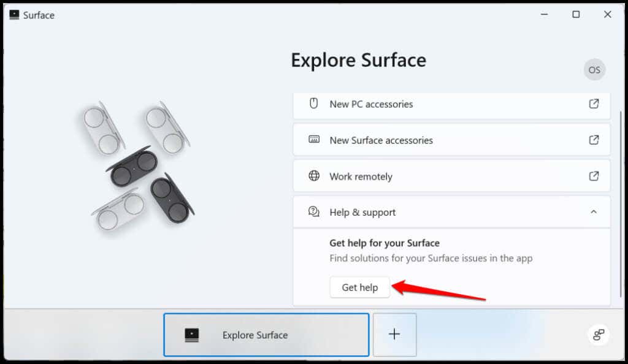Viewport: 628px width, 364px height.
Task: Click the Get help button
Action: tap(359, 287)
